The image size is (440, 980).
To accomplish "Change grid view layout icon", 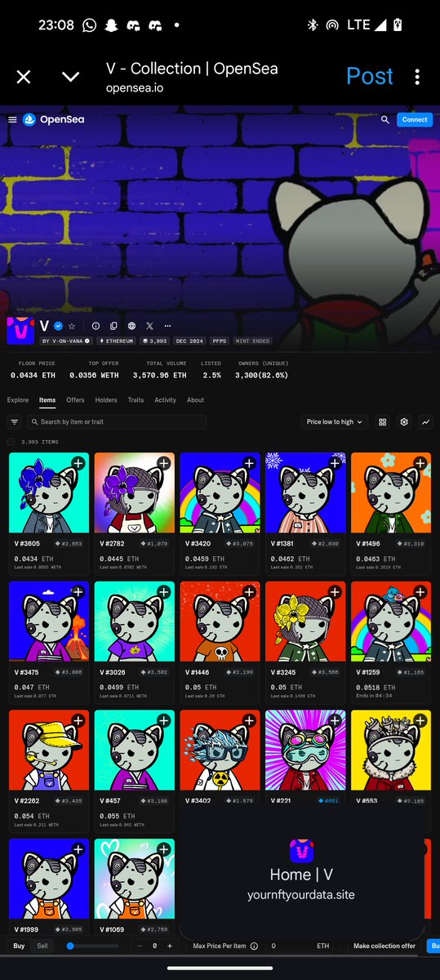I will pyautogui.click(x=383, y=422).
